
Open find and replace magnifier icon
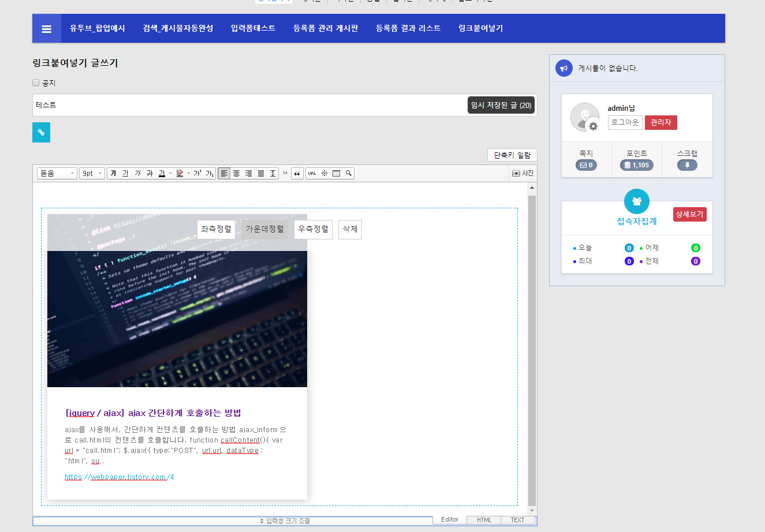point(349,173)
